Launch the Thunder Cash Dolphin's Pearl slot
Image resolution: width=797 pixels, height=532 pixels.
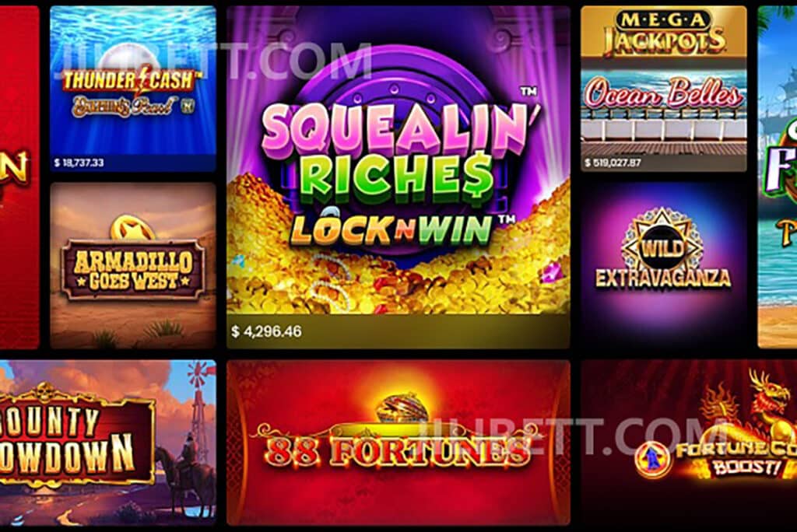(x=133, y=89)
